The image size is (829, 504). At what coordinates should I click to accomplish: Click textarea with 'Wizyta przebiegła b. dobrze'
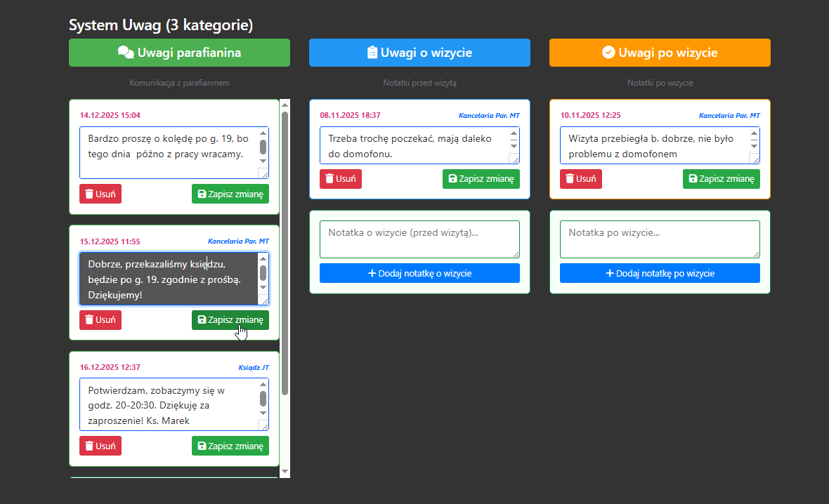[x=653, y=145]
